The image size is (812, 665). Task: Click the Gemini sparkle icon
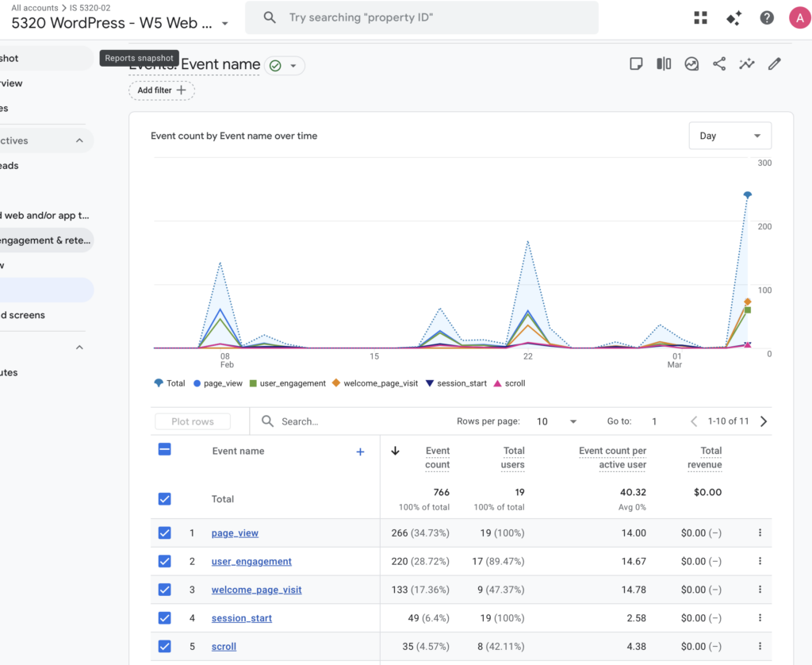coord(733,18)
